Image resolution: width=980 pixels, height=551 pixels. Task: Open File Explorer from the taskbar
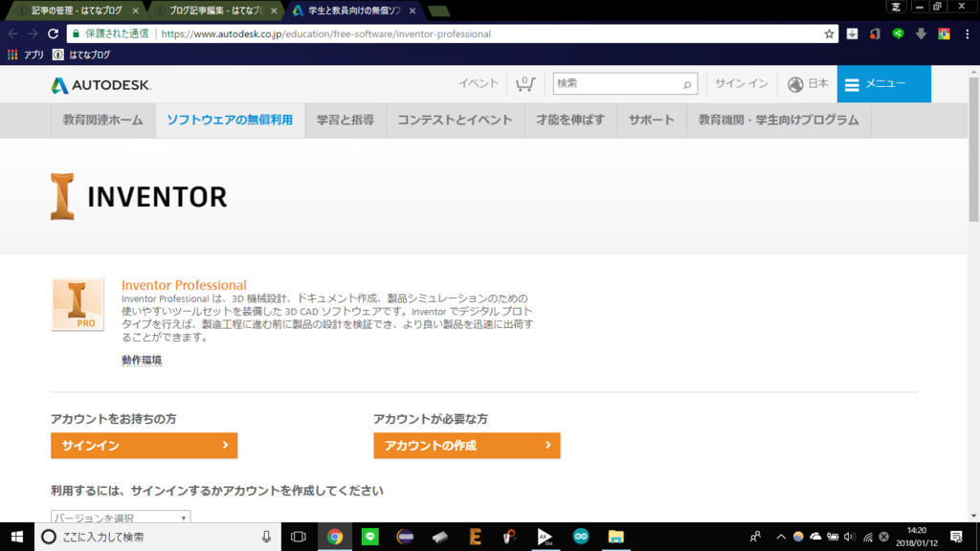[x=615, y=537]
